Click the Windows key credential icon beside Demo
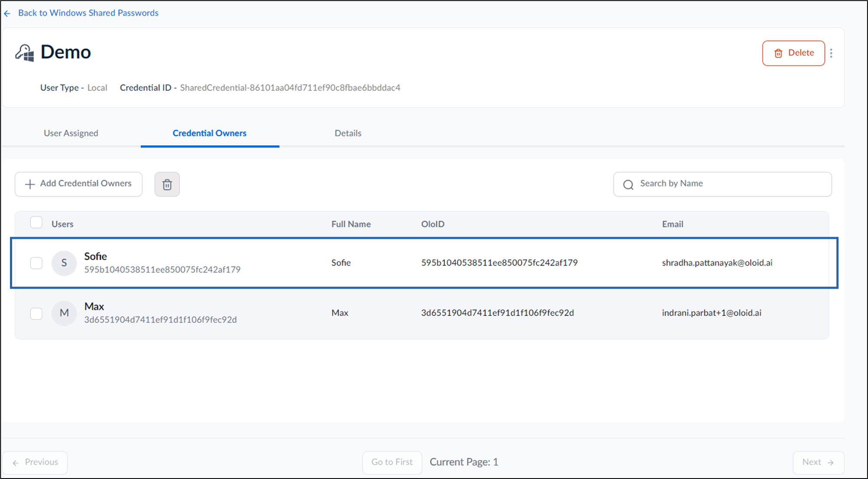This screenshot has height=479, width=868. [x=25, y=53]
